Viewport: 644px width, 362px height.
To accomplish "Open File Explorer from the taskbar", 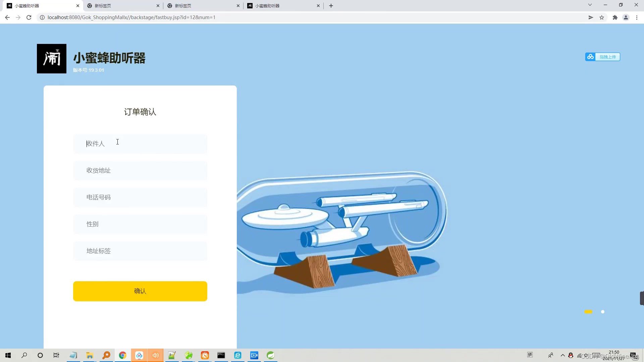I will click(90, 355).
